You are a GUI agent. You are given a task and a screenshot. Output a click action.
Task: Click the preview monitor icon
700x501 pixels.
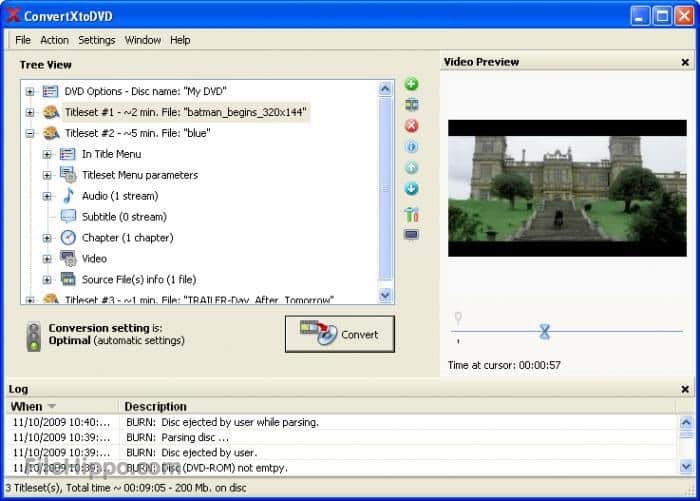(x=411, y=234)
